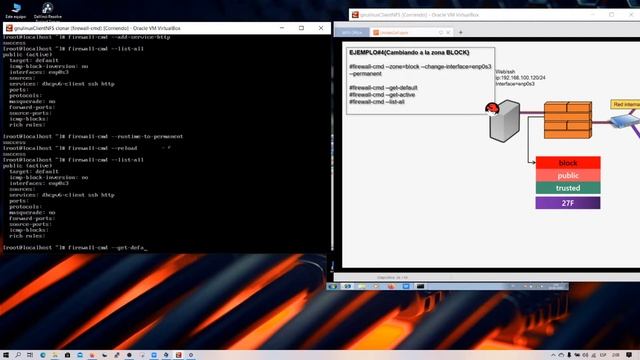Click the microphone tray icon
The width and height of the screenshot is (640, 360).
(569, 355)
